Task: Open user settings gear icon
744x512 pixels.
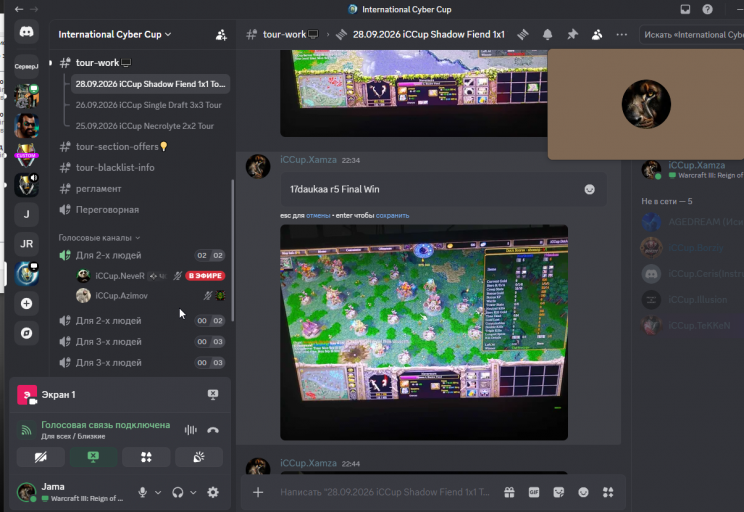Action: 213,492
